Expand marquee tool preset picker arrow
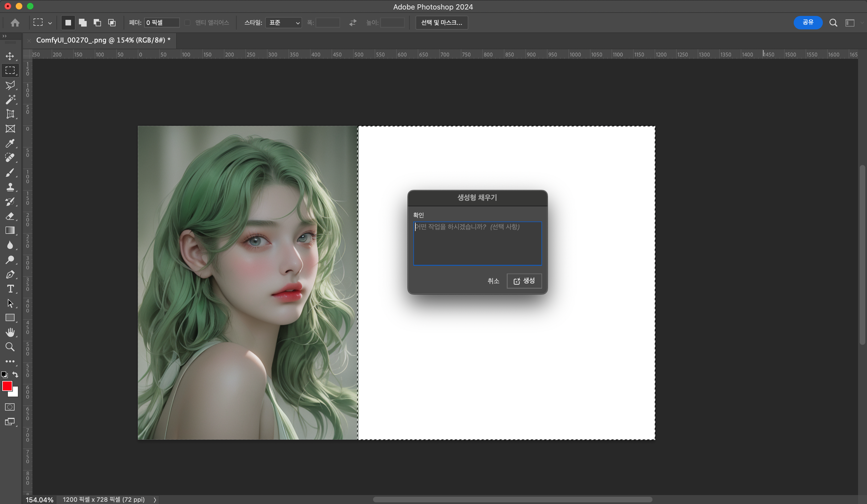 [x=50, y=23]
